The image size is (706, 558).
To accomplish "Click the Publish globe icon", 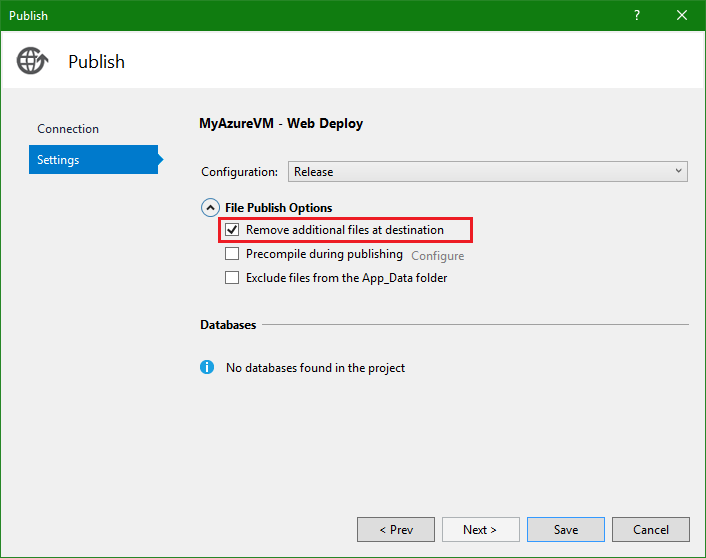I will pyautogui.click(x=32, y=61).
